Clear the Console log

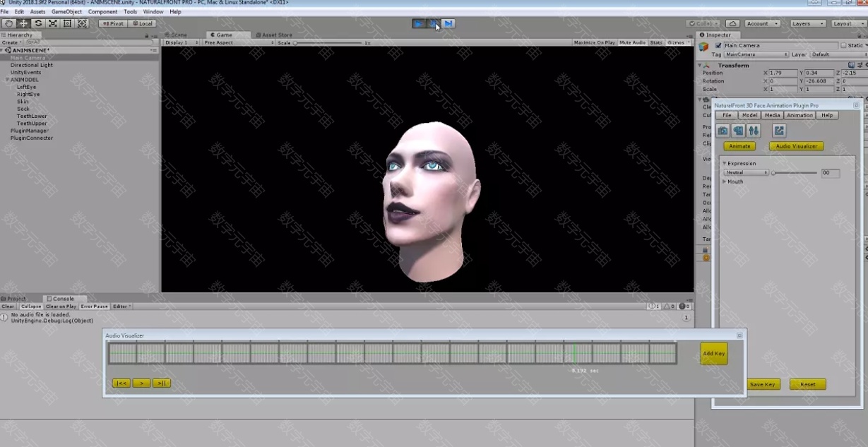(x=8, y=306)
